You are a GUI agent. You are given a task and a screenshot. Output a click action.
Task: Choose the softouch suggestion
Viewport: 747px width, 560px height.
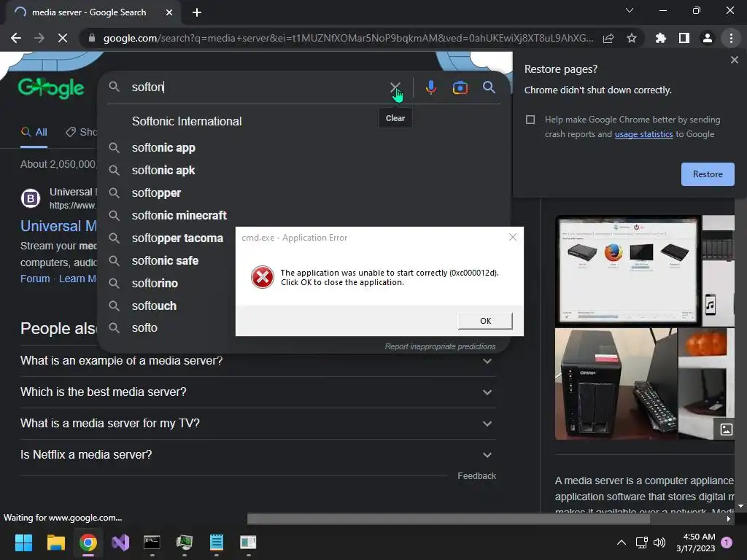click(x=154, y=306)
